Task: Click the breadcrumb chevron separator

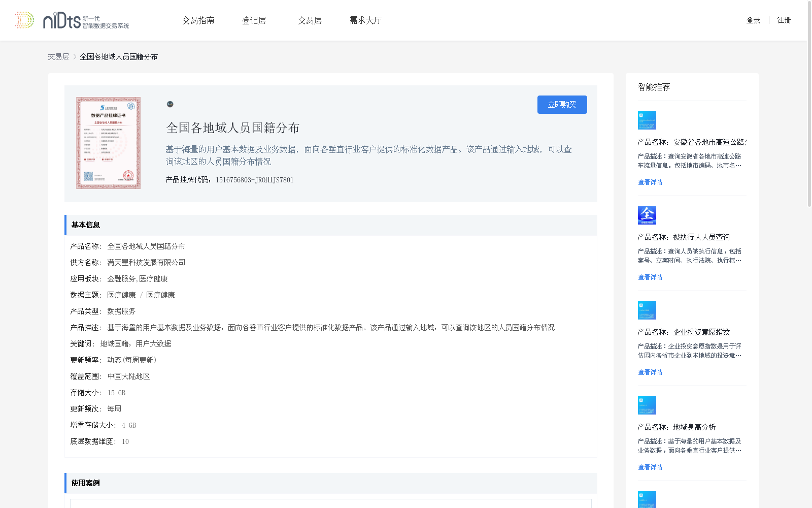Action: tap(75, 57)
